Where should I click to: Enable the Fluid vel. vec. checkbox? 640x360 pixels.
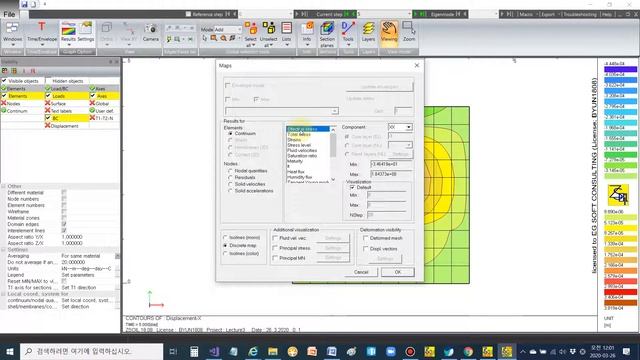tap(276, 238)
